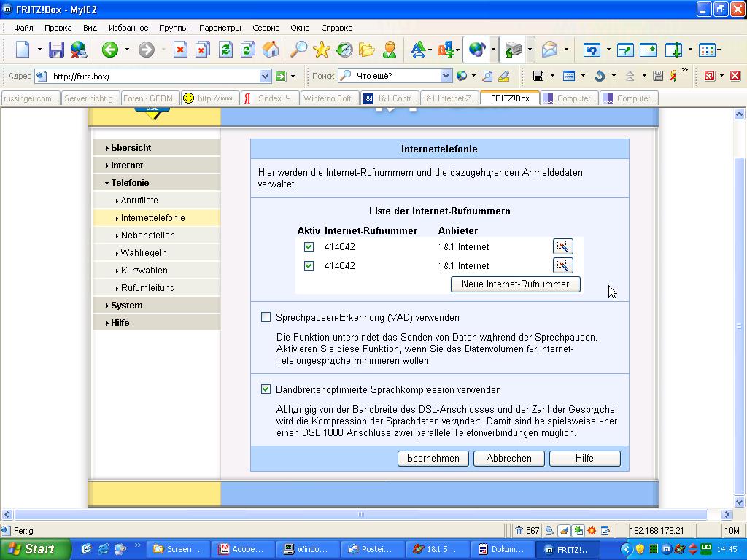Click the search field Что ещё?

click(396, 76)
